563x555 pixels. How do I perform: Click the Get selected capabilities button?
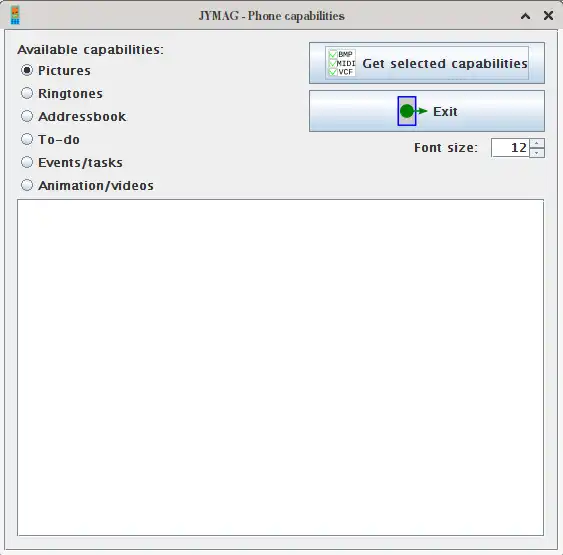[427, 63]
